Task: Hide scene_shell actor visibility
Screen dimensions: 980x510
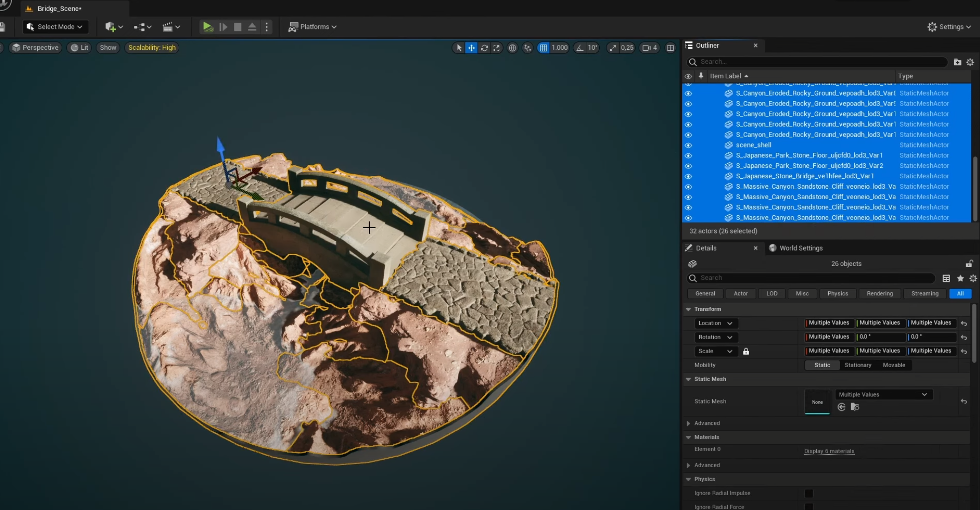Action: click(x=688, y=145)
